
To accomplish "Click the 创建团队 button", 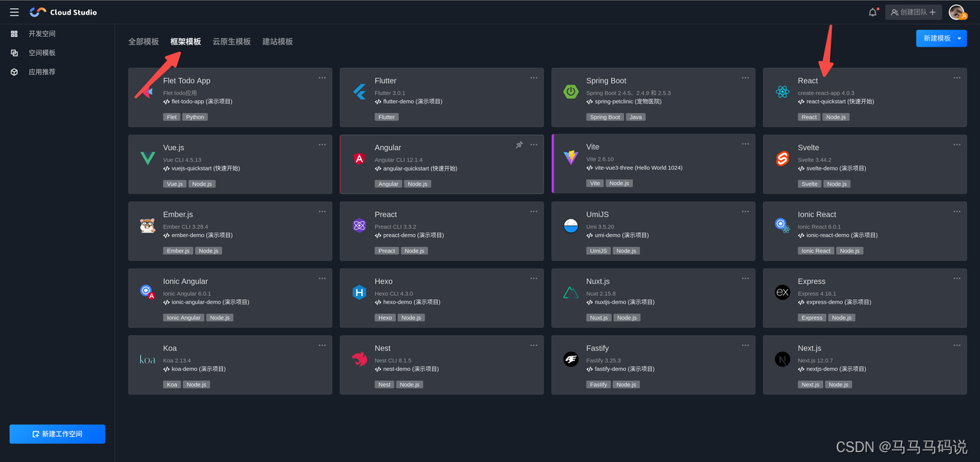I will click(913, 12).
